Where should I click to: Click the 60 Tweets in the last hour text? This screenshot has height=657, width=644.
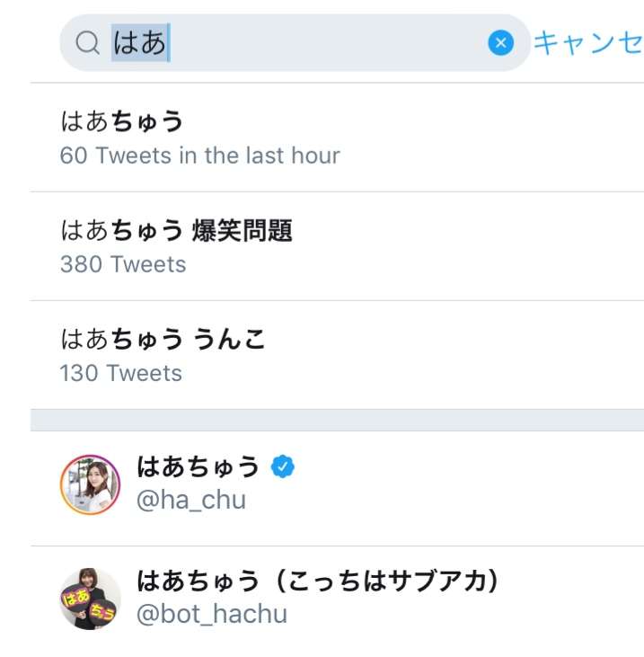pyautogui.click(x=199, y=155)
